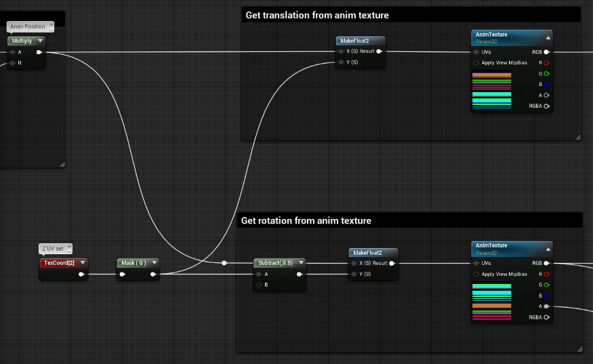The height and width of the screenshot is (364, 593).
Task: Click the rotation comment box resize handle
Action: coord(579,349)
